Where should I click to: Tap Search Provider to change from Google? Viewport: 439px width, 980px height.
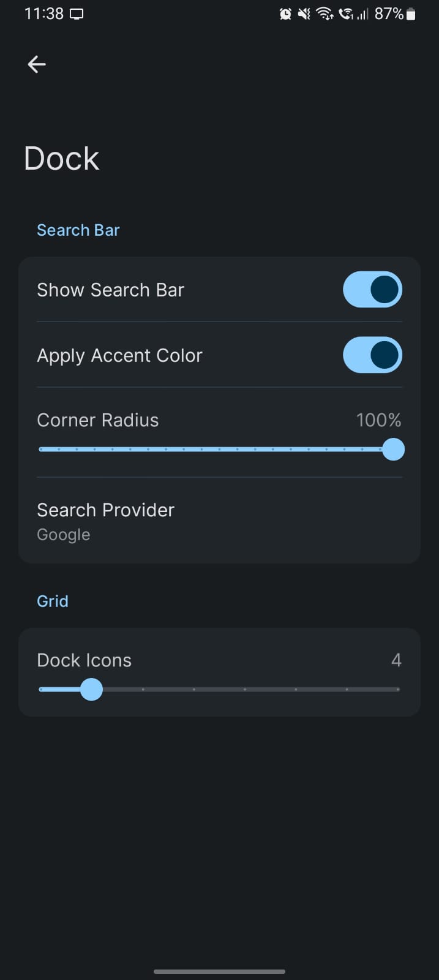105,510
